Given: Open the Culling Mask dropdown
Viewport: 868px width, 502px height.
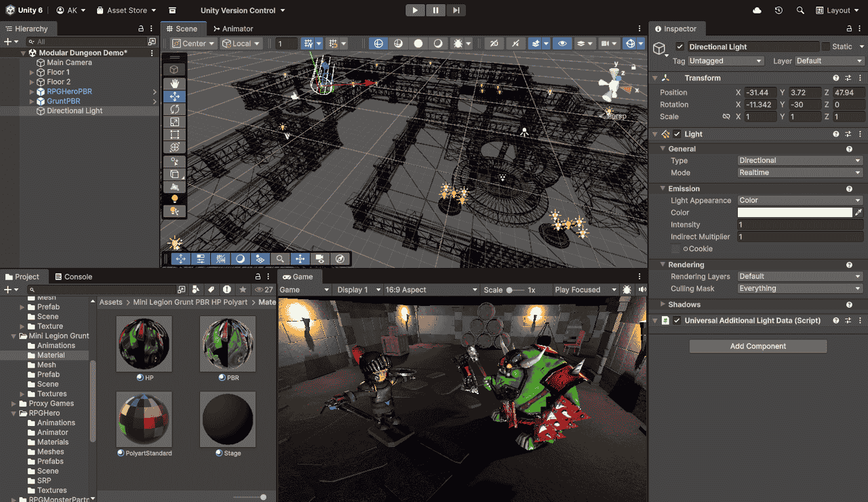Looking at the screenshot, I should click(x=800, y=288).
